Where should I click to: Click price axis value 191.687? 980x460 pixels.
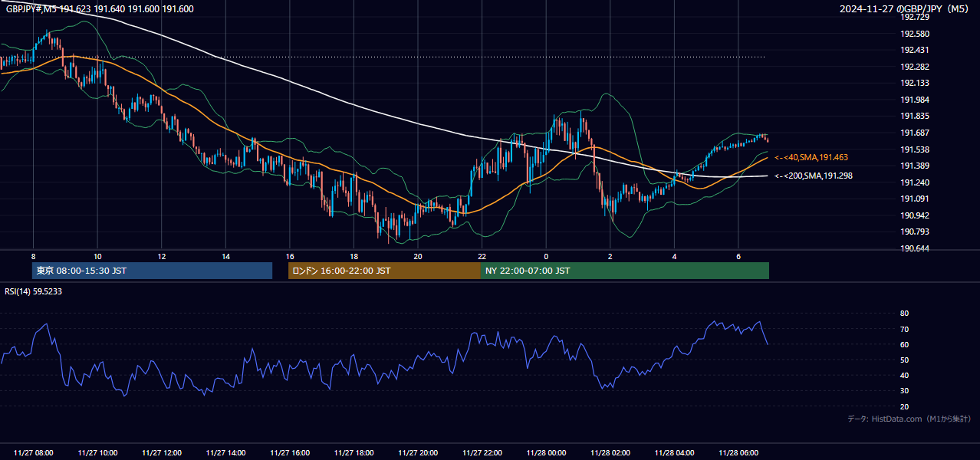point(915,133)
